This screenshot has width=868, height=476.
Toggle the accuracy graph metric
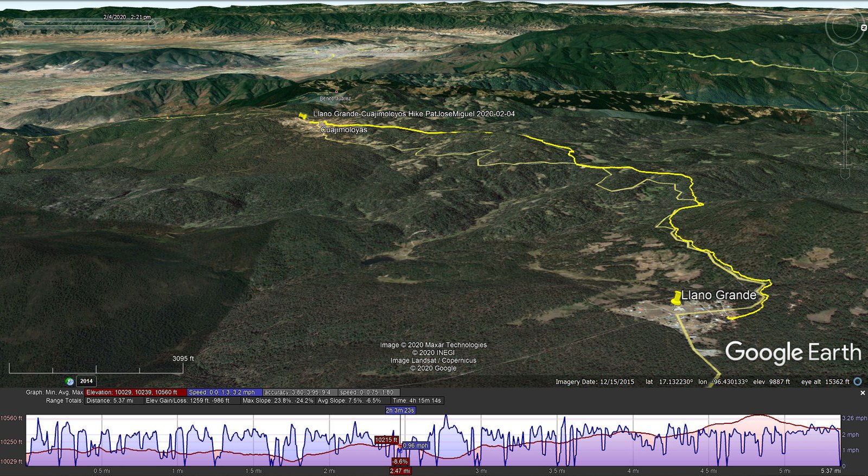point(299,392)
